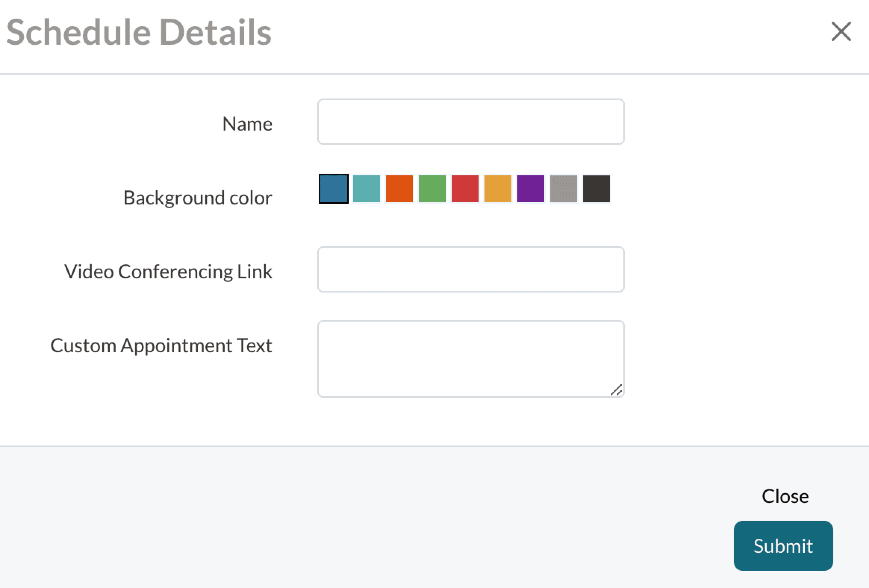Click the Name input field
869x588 pixels.
[471, 122]
